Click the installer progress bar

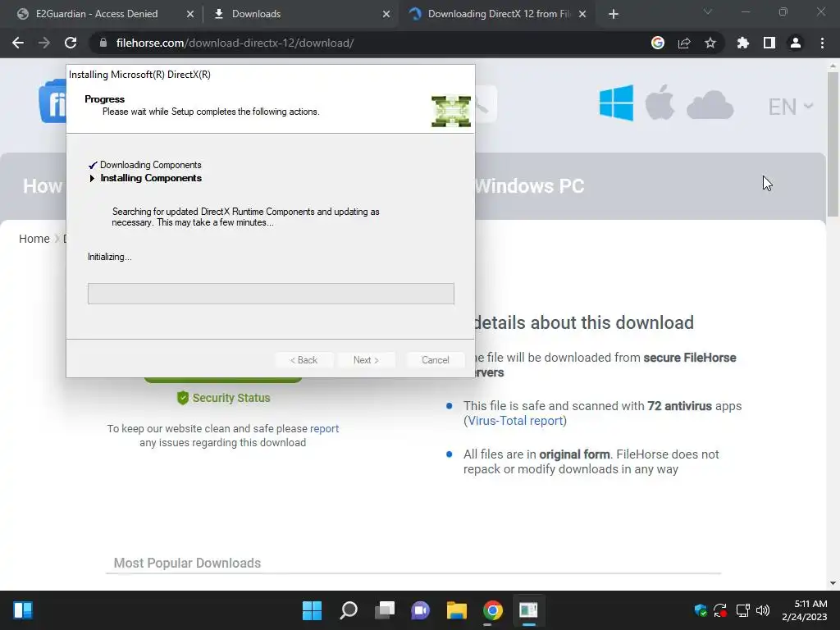tap(271, 294)
